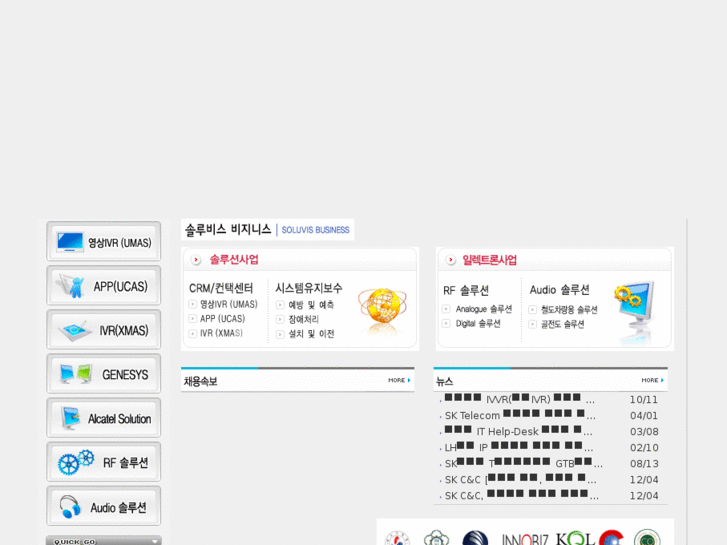Open the Audio 솔루션 sidebar button
727x545 pixels.
click(103, 506)
